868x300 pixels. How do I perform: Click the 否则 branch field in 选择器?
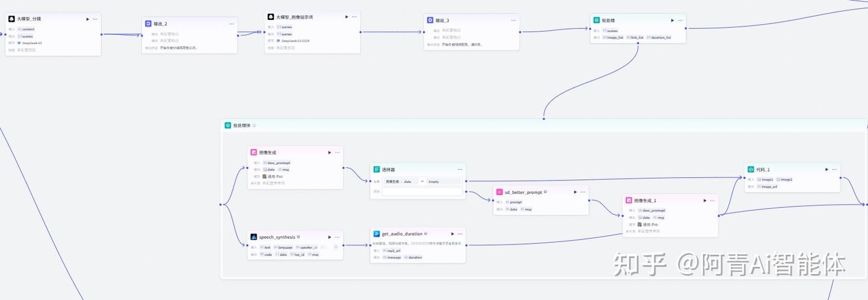click(x=422, y=191)
